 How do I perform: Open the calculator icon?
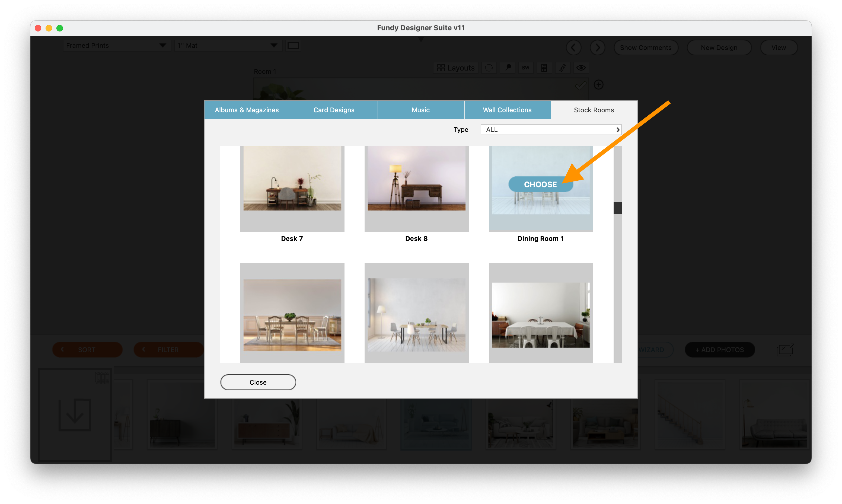544,68
